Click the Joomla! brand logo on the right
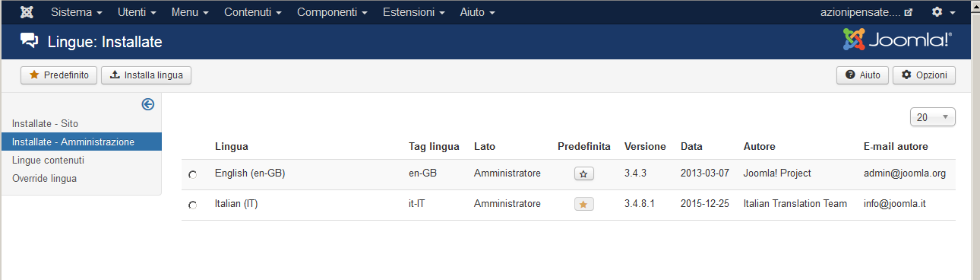Viewport: 980px width, 280px height. (x=897, y=40)
